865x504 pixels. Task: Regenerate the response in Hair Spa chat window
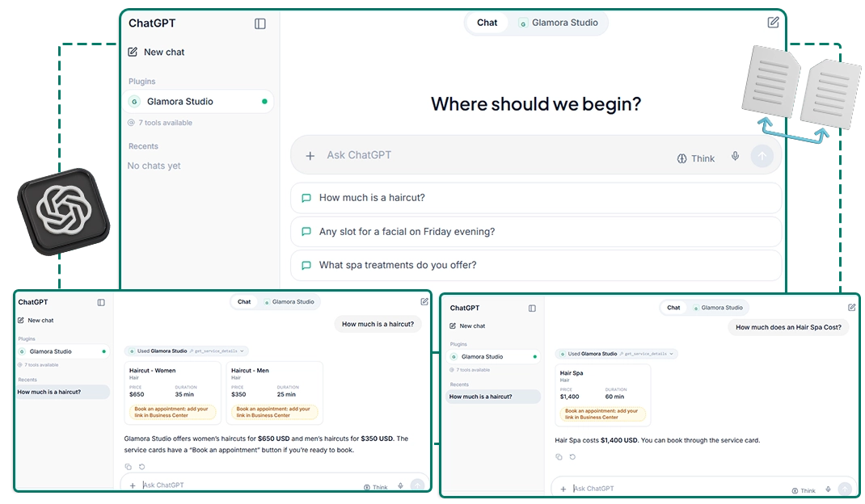tap(572, 456)
